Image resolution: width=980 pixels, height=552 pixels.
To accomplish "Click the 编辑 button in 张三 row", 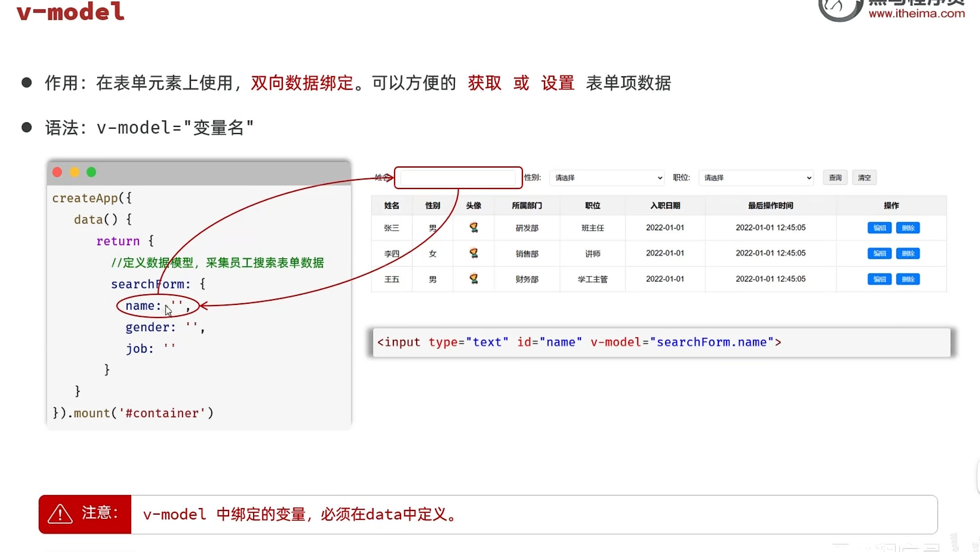I will [x=879, y=228].
